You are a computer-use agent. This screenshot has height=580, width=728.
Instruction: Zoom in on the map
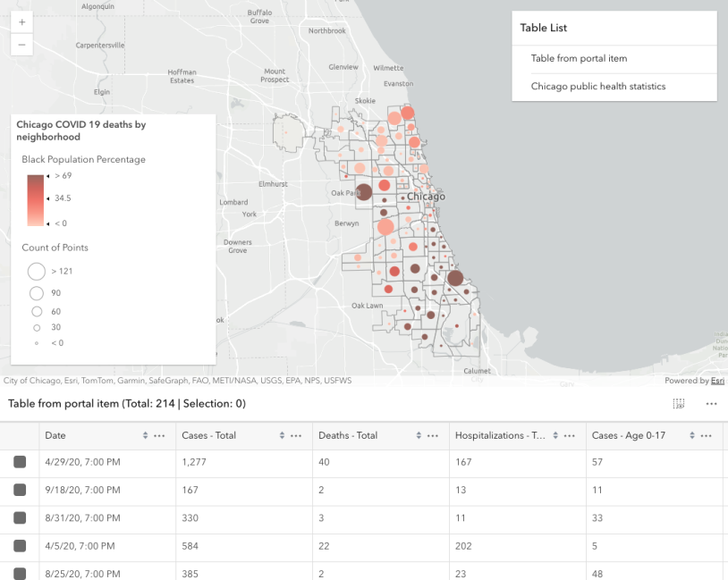point(21,21)
